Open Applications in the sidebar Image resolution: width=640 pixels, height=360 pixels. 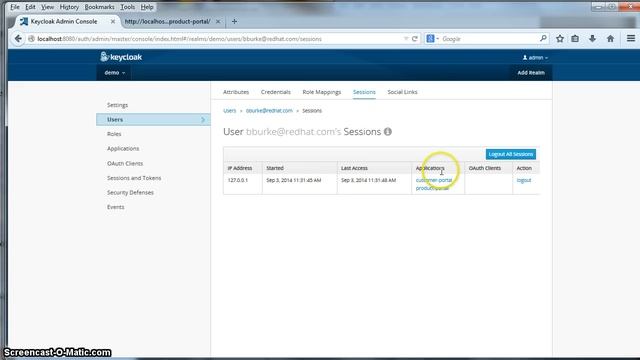pos(123,149)
